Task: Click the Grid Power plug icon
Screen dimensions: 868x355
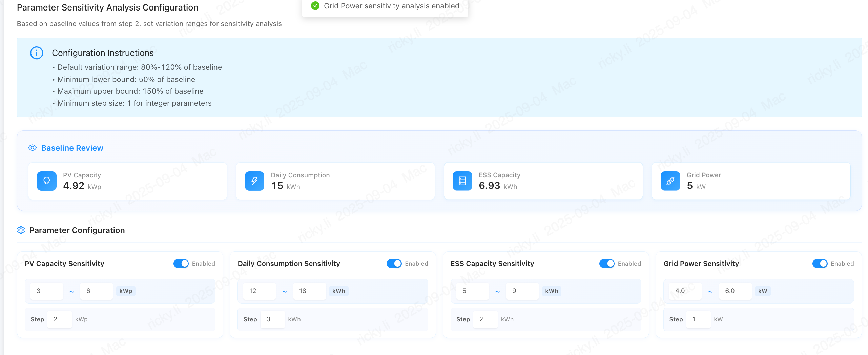Action: 670,181
